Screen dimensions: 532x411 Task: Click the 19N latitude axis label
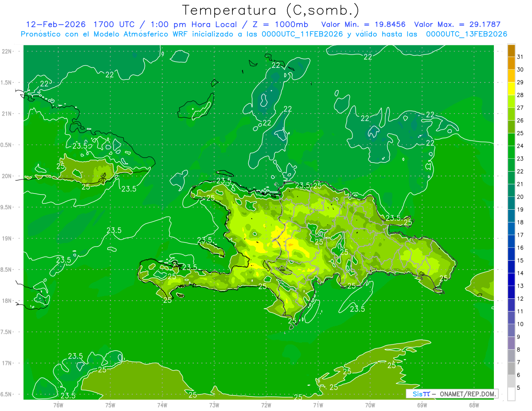(x=7, y=239)
